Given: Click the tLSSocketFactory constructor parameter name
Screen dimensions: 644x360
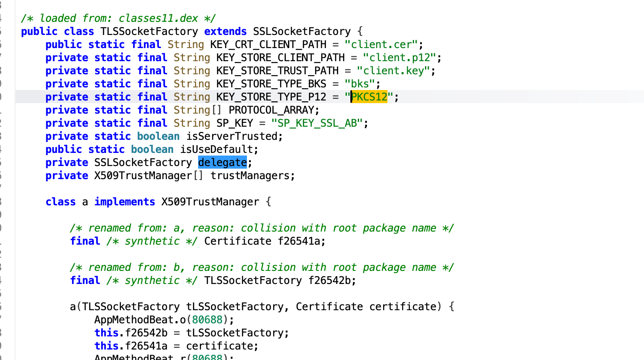Looking at the screenshot, I should [235, 307].
